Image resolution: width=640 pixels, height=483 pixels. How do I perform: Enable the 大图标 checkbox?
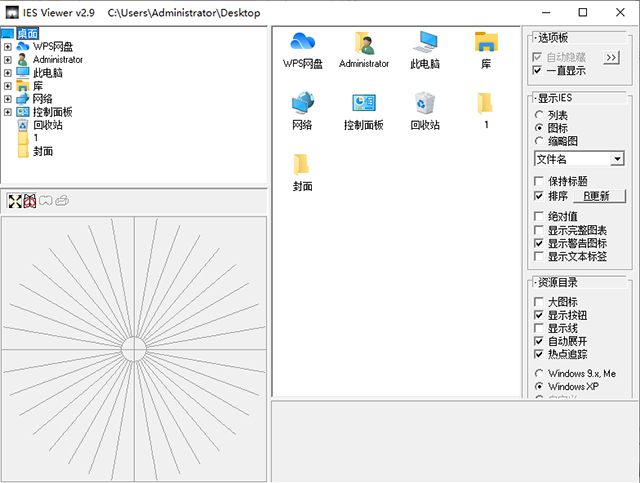539,302
